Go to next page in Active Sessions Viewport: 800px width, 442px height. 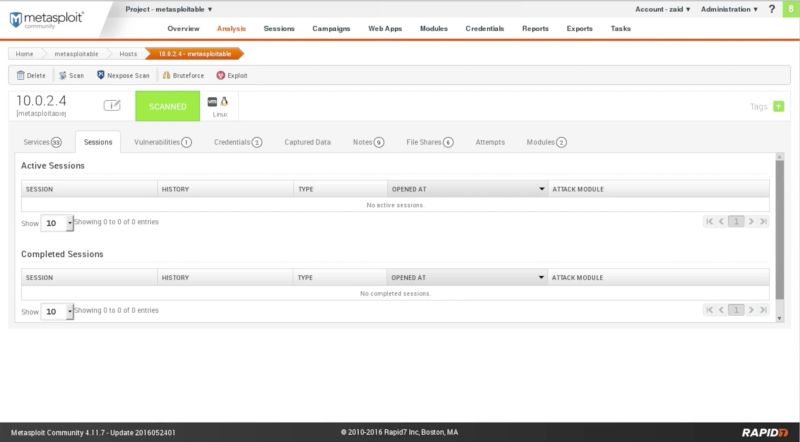751,222
